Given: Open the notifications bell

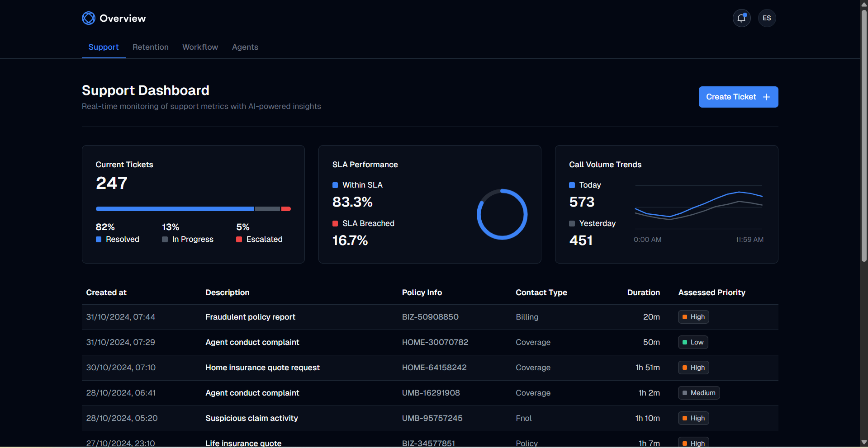Looking at the screenshot, I should pos(741,18).
